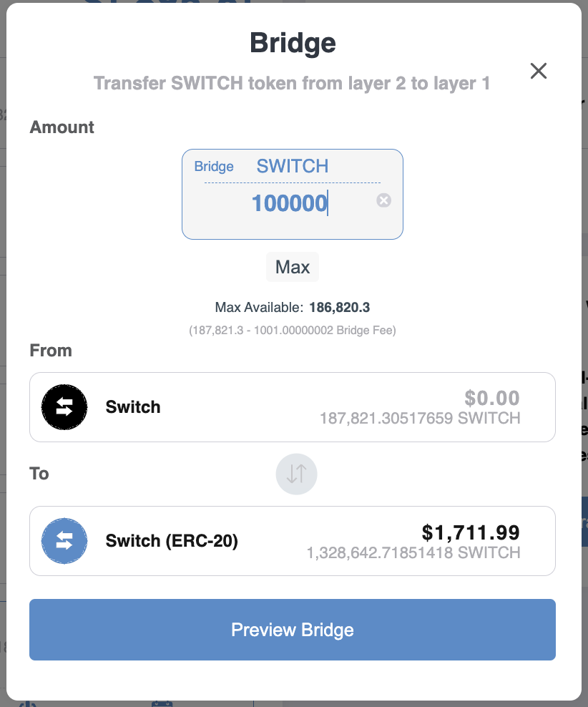The height and width of the screenshot is (707, 588).
Task: Swap From and To networks
Action: point(297,473)
